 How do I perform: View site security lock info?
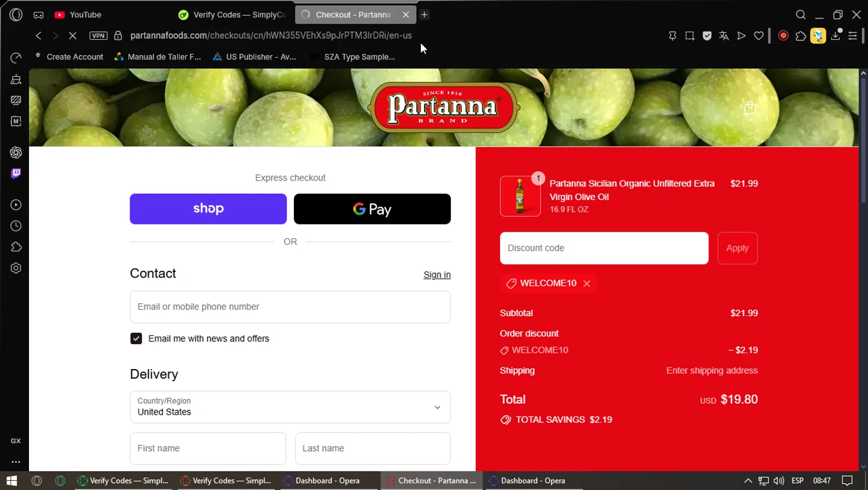coord(118,35)
